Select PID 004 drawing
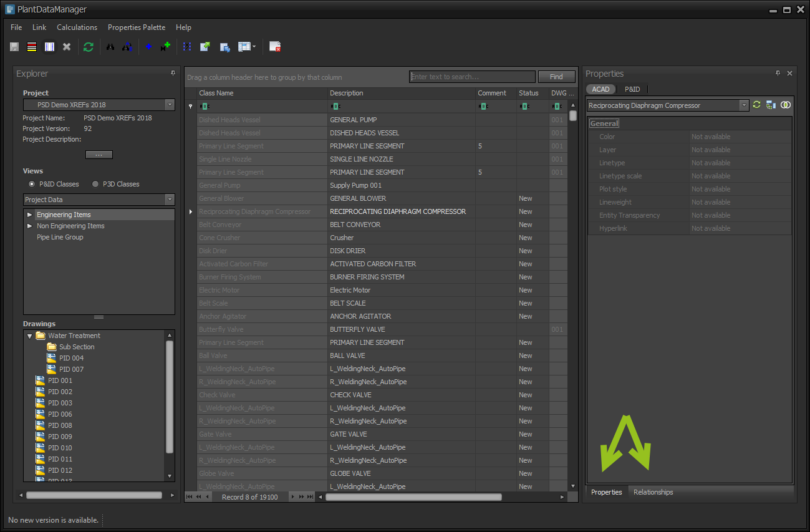Screen dimensions: 810x532 tap(71, 358)
